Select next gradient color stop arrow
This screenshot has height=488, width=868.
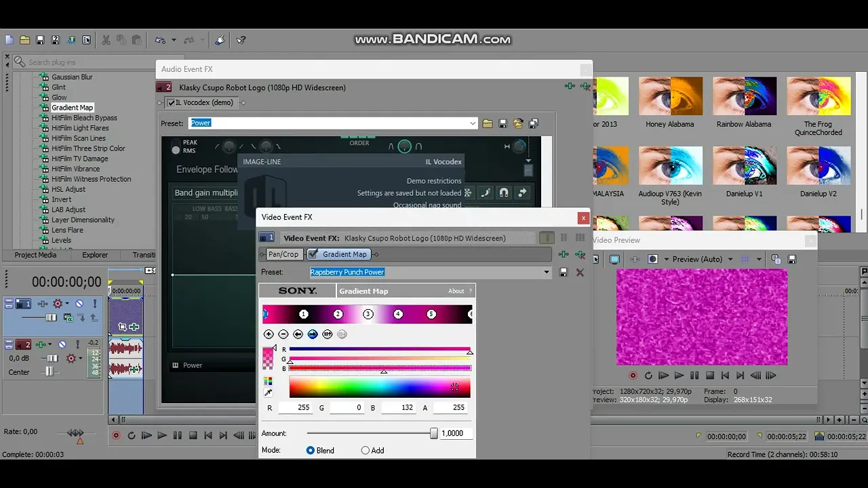(x=313, y=334)
